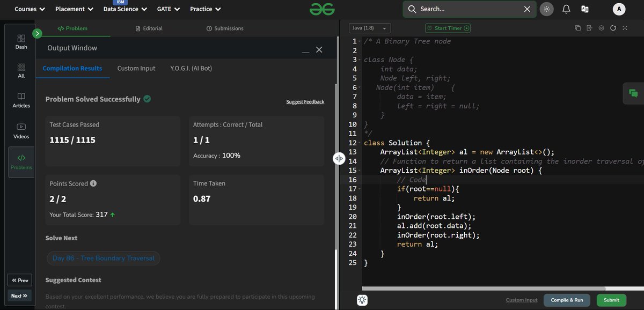Screen dimensions: 644x310
Task: Fold the if block at line 17
Action: [360, 189]
